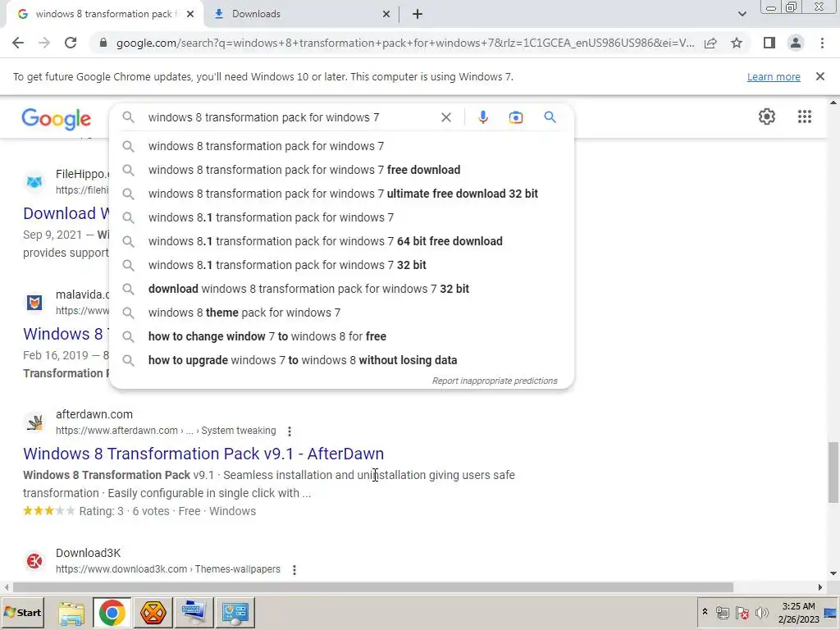
Task: Choose the first suggestion windows 8 transformation pack for windows 7
Action: (x=342, y=146)
